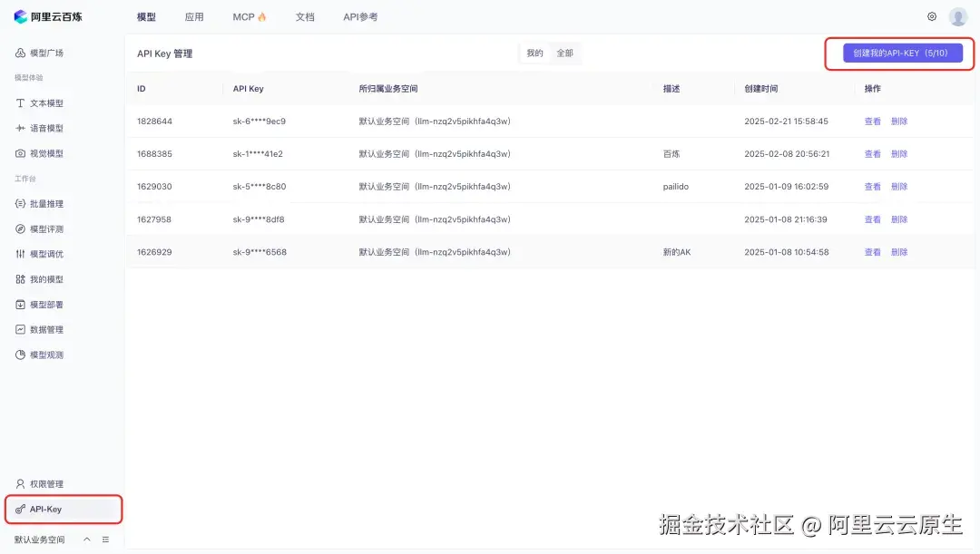Open the MCP top tab
The width and height of the screenshot is (980, 554).
(x=250, y=17)
